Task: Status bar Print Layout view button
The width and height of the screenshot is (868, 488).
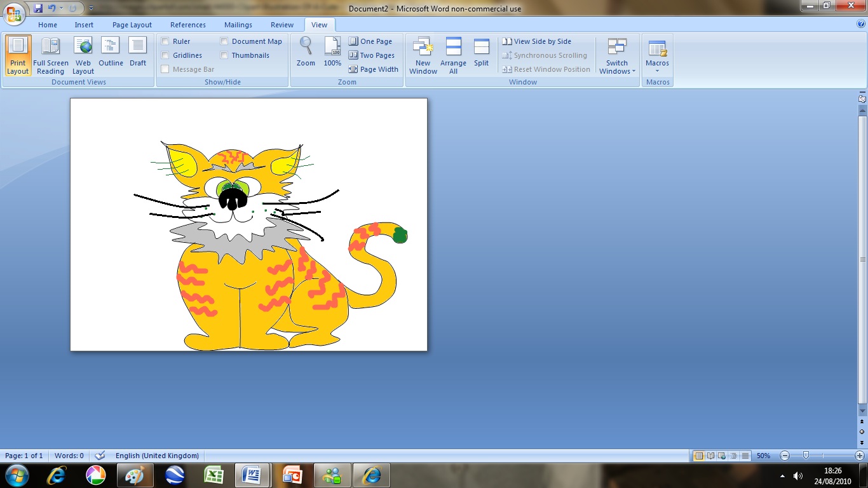Action: [700, 456]
